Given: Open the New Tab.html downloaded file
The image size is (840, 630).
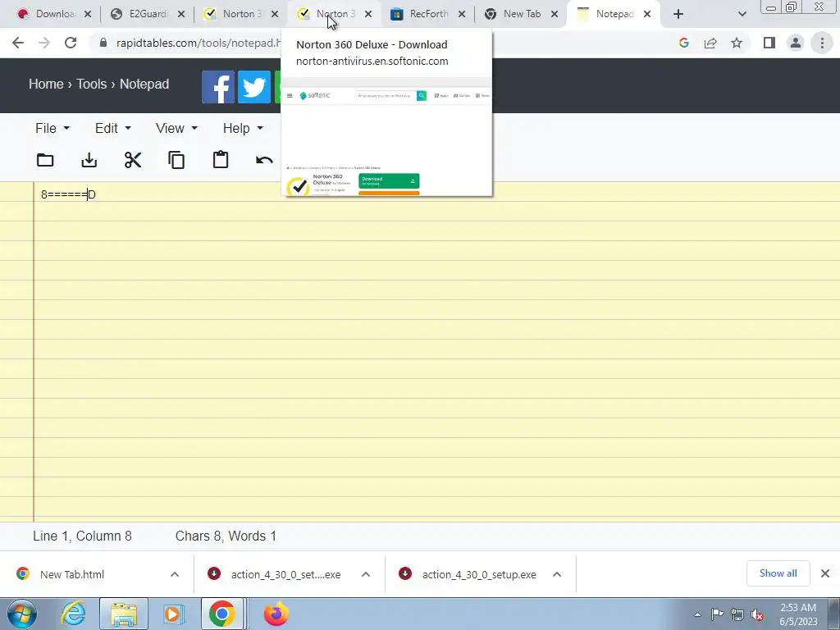Looking at the screenshot, I should [x=72, y=574].
